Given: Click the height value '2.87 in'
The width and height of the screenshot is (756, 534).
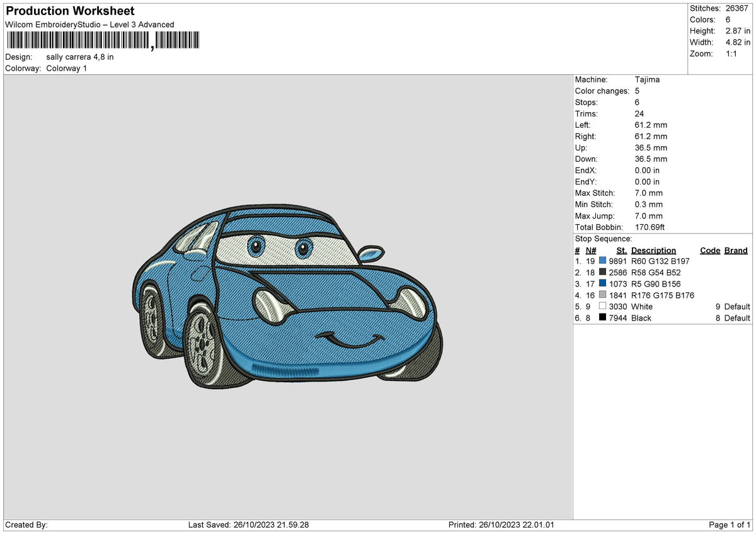Looking at the screenshot, I should 738,31.
